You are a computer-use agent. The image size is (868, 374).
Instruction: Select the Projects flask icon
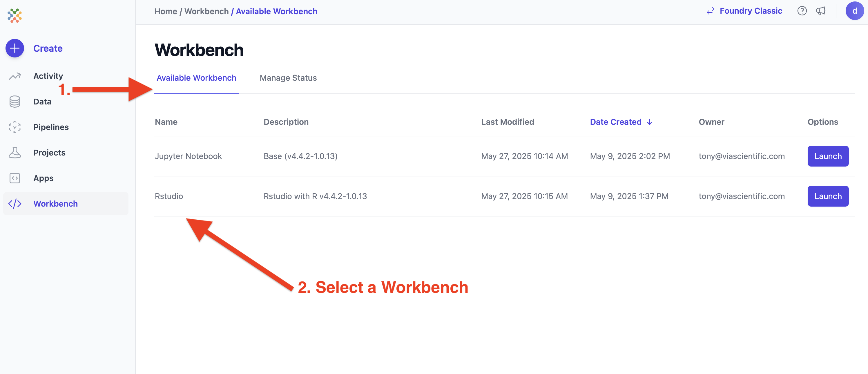pos(15,152)
